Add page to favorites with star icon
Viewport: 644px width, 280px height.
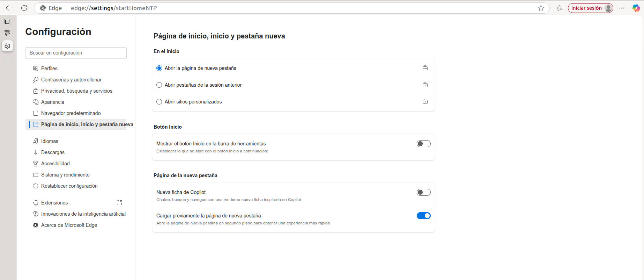coord(541,8)
